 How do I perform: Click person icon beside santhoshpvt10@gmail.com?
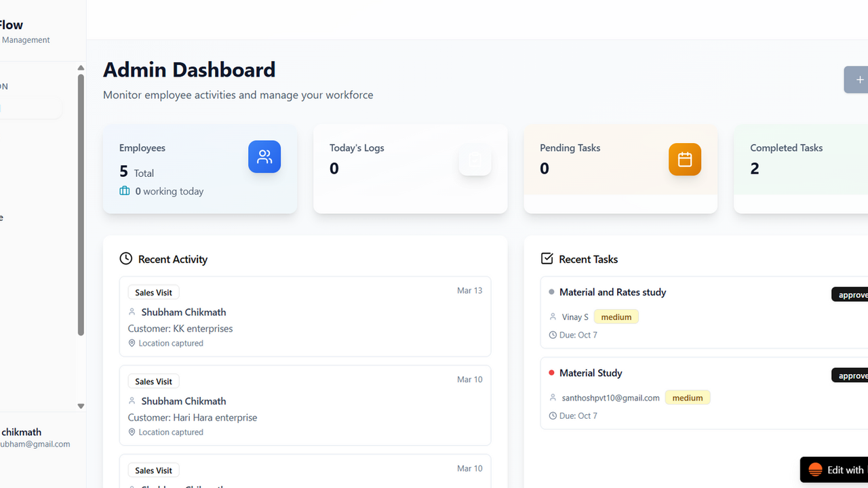pos(553,398)
